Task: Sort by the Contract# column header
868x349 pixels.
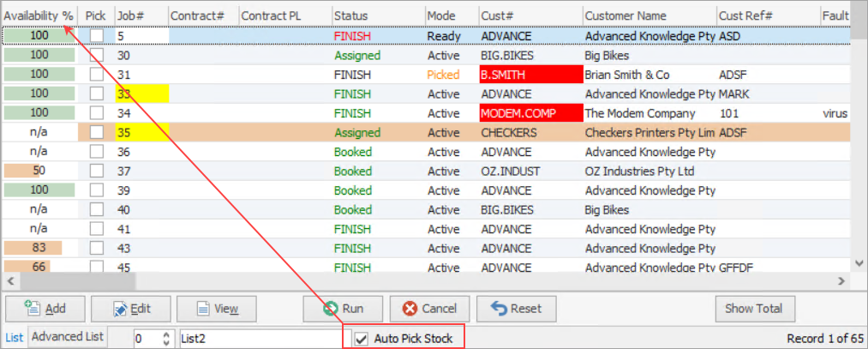Action: [204, 16]
